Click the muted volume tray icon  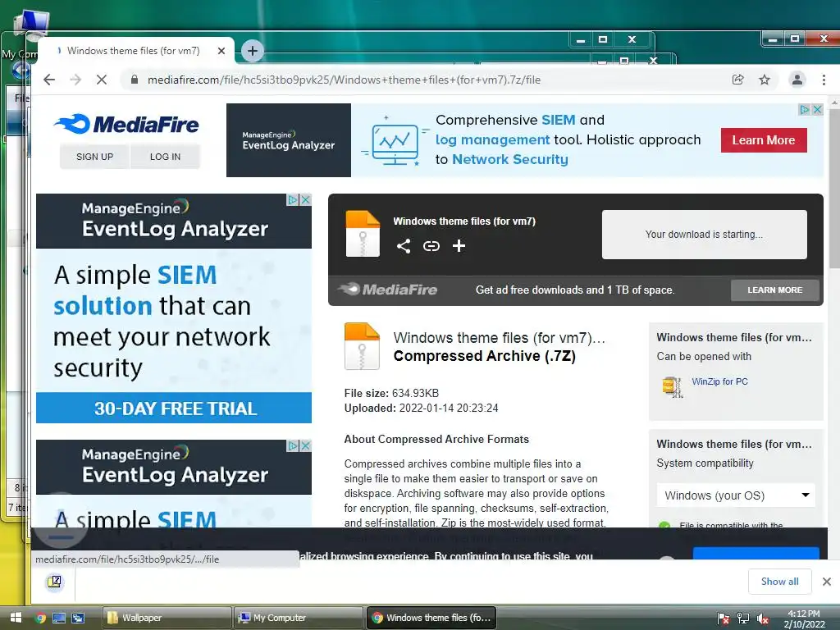point(763,619)
